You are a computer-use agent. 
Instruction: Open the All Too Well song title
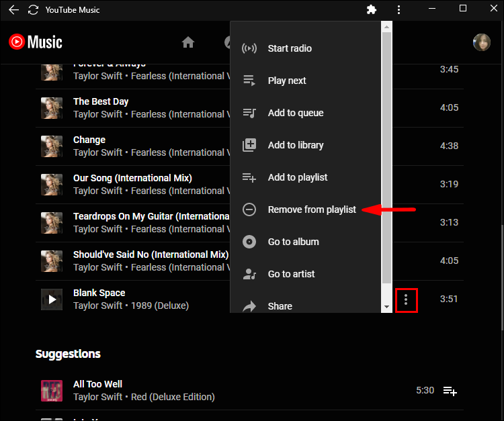(x=97, y=384)
